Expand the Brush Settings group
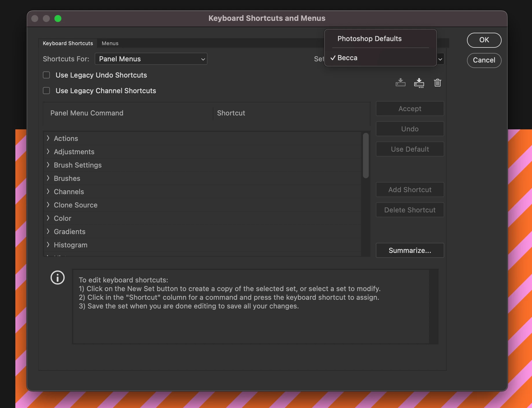 (x=48, y=165)
